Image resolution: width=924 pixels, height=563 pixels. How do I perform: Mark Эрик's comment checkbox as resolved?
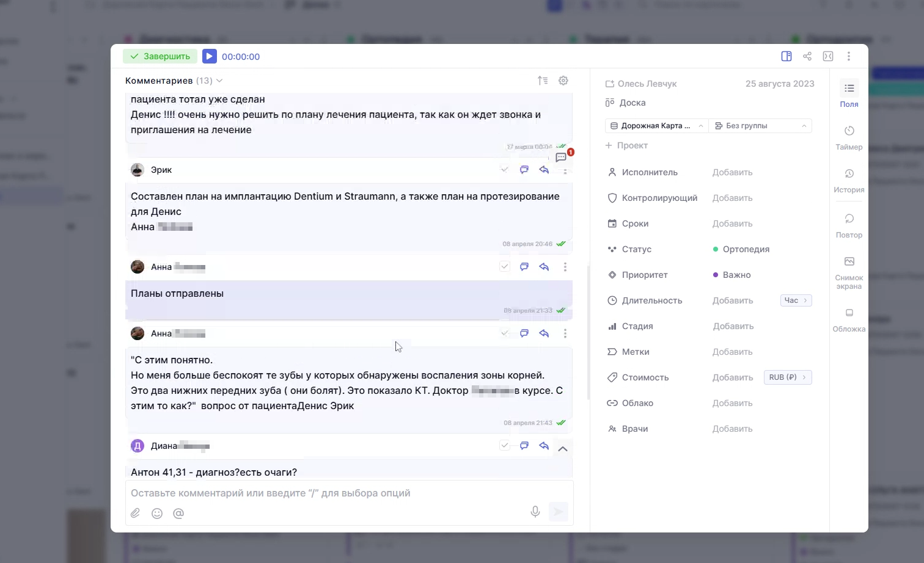point(505,170)
